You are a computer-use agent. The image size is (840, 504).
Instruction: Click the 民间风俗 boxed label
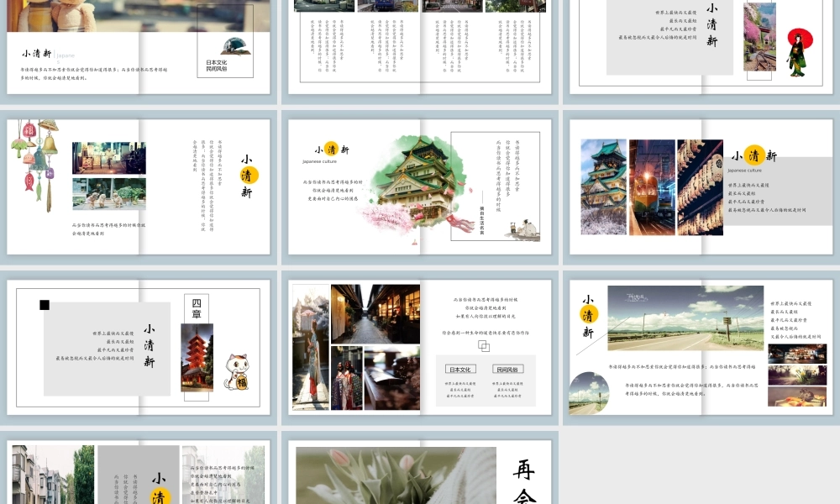[x=507, y=369]
